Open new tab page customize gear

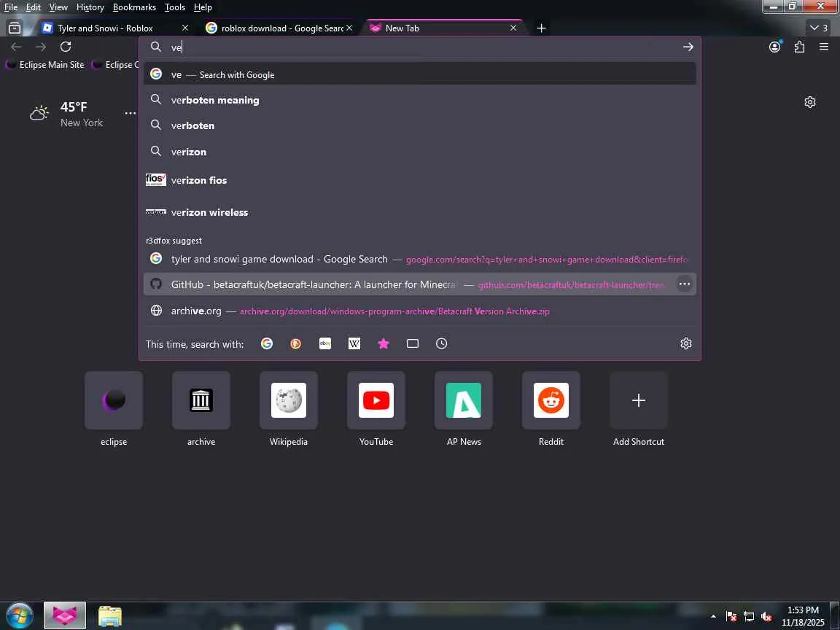pyautogui.click(x=810, y=102)
